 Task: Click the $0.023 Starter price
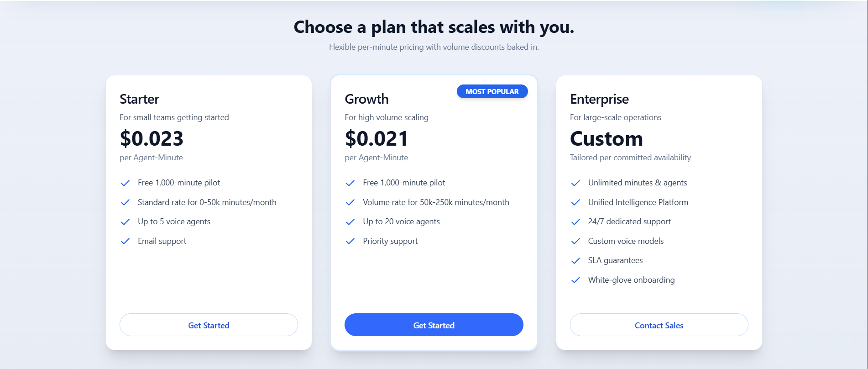pos(152,139)
